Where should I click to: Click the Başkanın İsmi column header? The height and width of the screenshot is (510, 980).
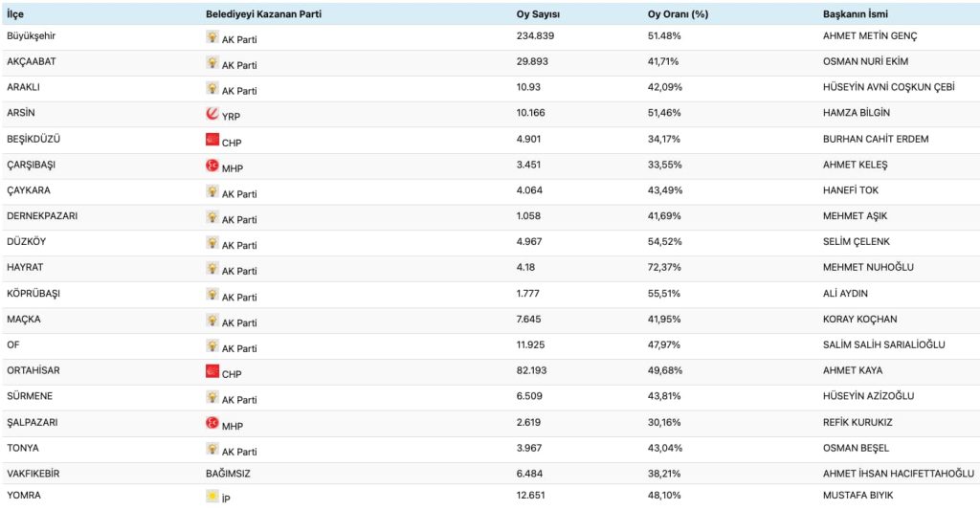[x=857, y=13]
